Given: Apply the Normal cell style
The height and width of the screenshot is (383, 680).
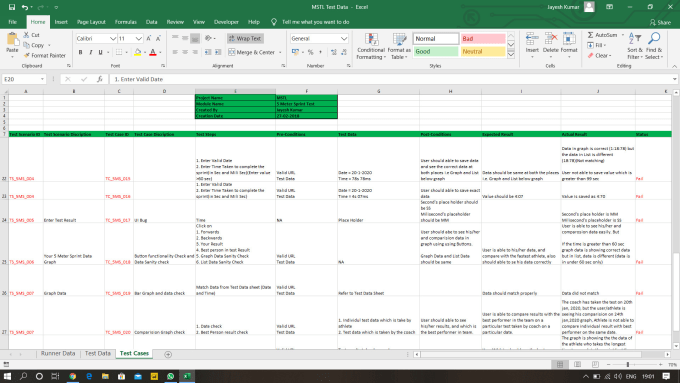Looking at the screenshot, I should click(435, 39).
